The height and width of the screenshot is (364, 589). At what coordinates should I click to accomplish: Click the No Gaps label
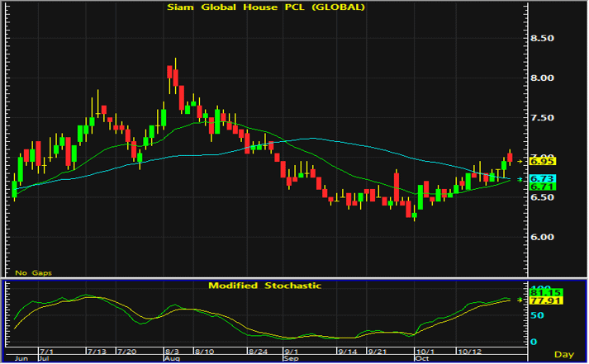click(x=33, y=273)
